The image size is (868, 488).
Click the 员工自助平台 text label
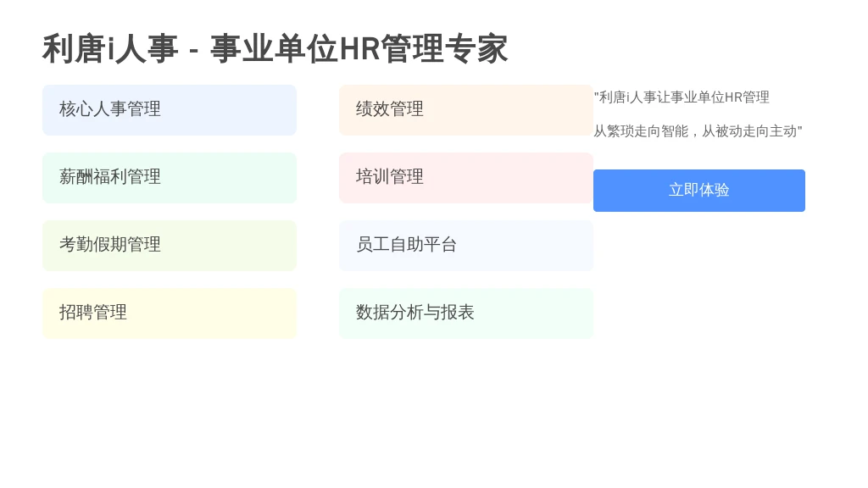click(406, 245)
